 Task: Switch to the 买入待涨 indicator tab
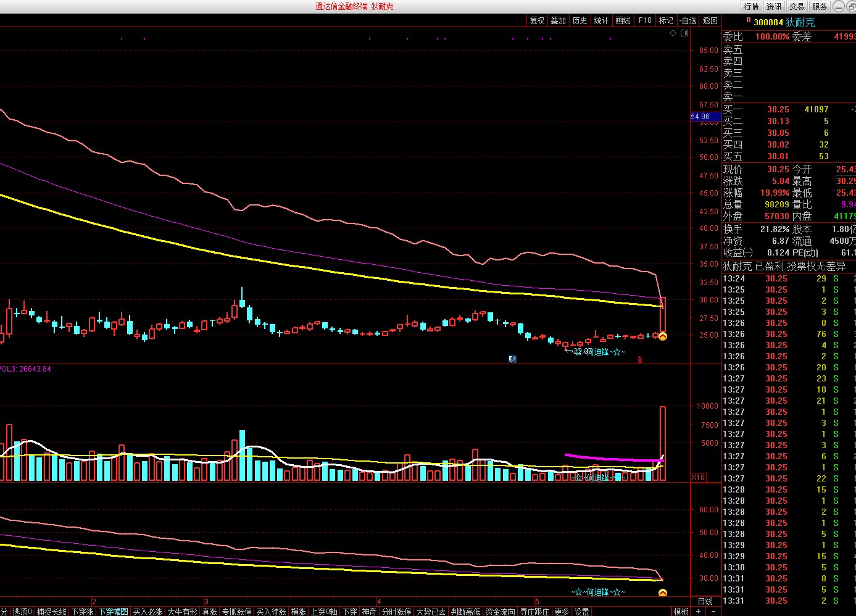[272, 612]
